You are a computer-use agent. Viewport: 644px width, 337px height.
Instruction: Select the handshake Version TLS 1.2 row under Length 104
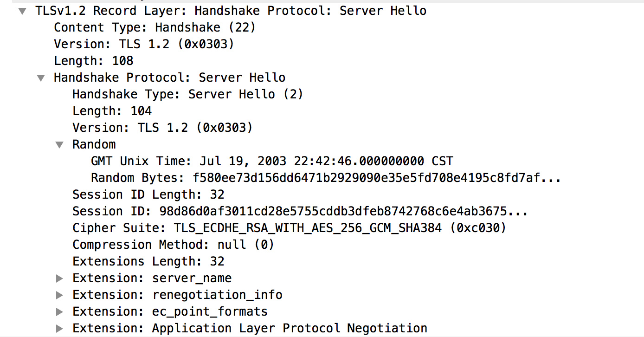coord(162,128)
